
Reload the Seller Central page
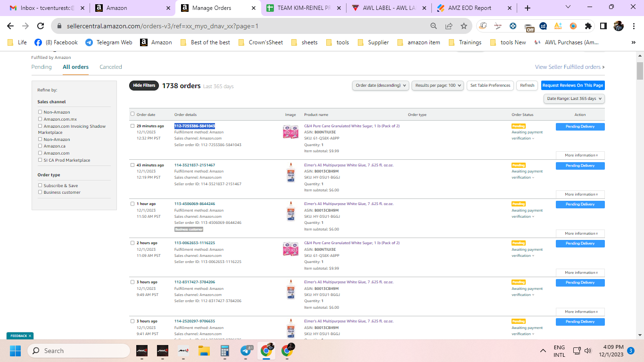(x=41, y=26)
